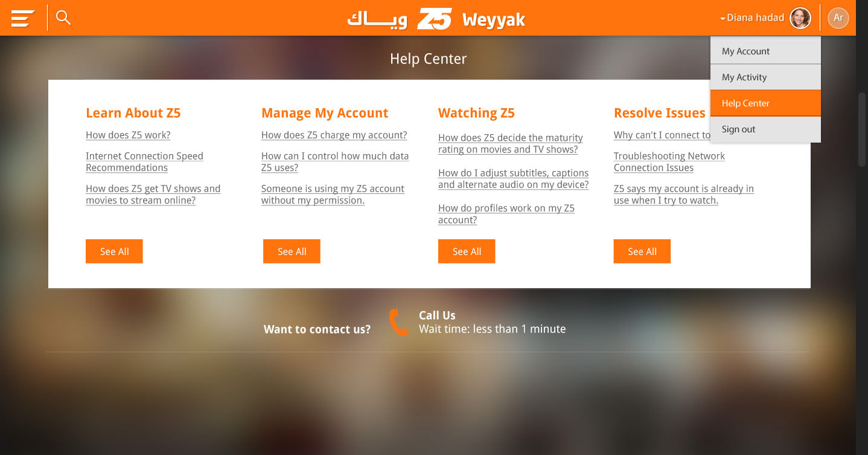Viewport: 868px width, 455px height.
Task: Choose My Activity in the user menu
Action: pyautogui.click(x=765, y=77)
